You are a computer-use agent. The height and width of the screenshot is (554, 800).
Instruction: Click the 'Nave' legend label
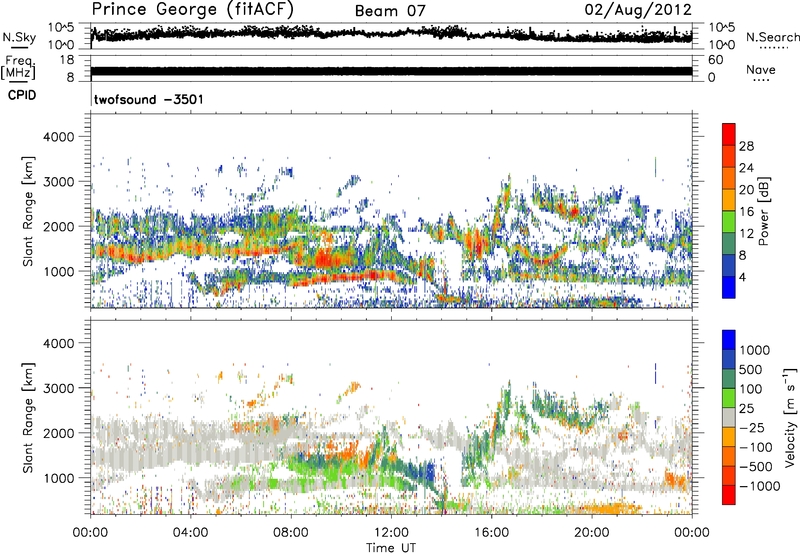click(760, 69)
